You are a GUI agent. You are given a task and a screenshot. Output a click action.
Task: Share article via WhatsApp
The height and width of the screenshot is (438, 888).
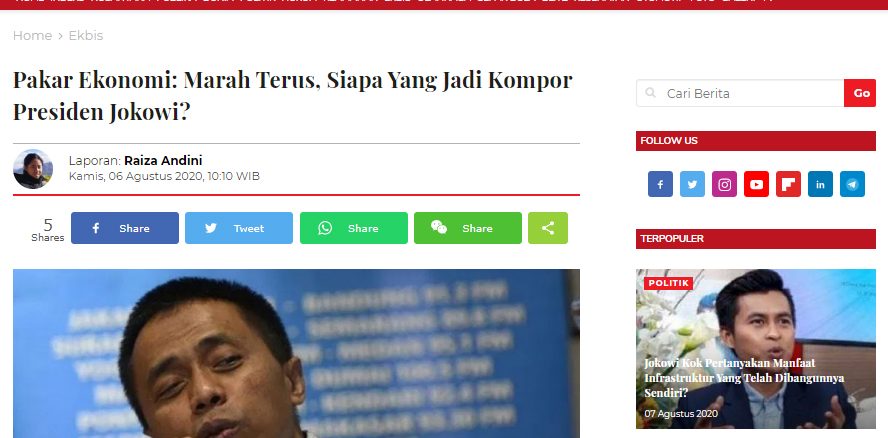coord(353,228)
